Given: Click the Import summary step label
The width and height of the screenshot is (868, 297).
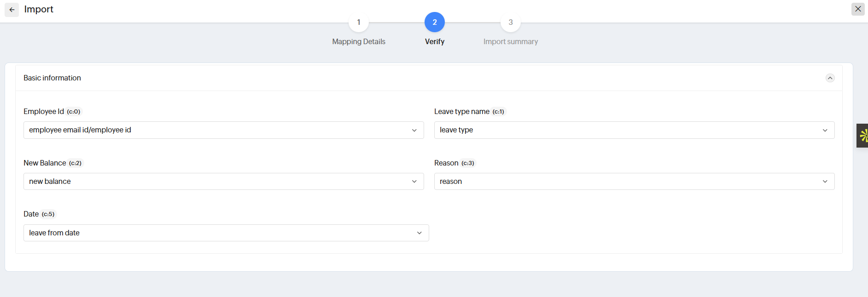Looking at the screenshot, I should tap(510, 41).
